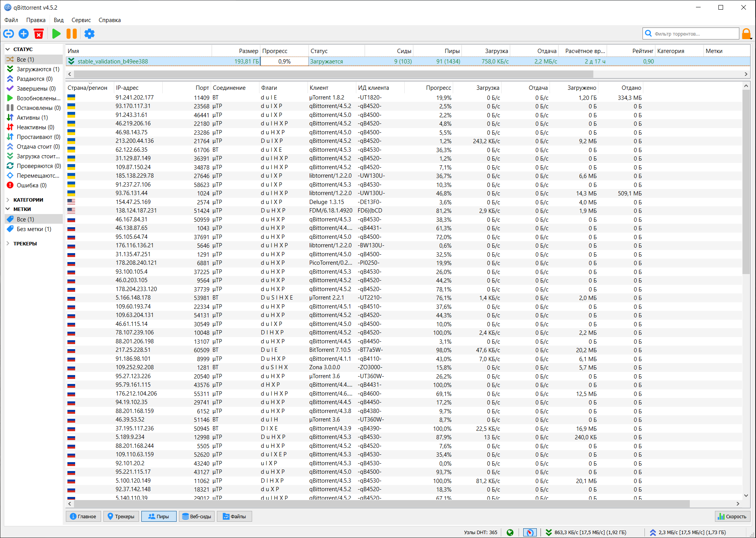756x538 pixels.
Task: Select the Раздаются (0) status filter
Action: [34, 79]
